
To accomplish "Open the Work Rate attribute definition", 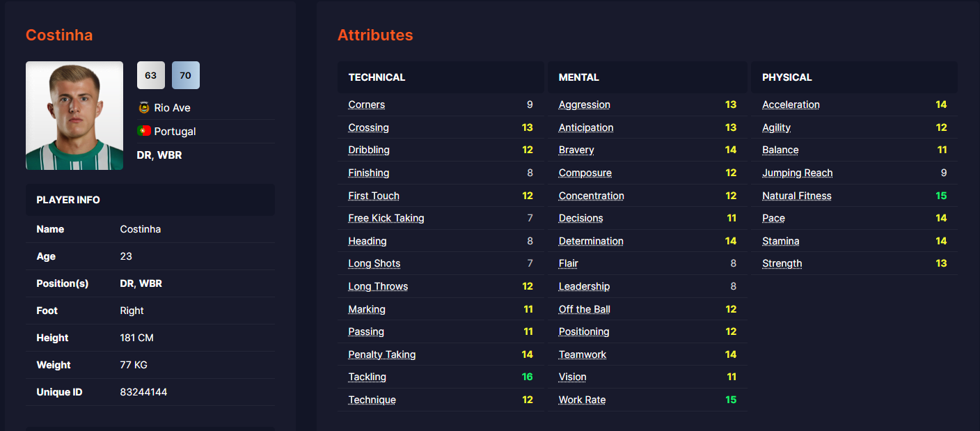I will (582, 400).
